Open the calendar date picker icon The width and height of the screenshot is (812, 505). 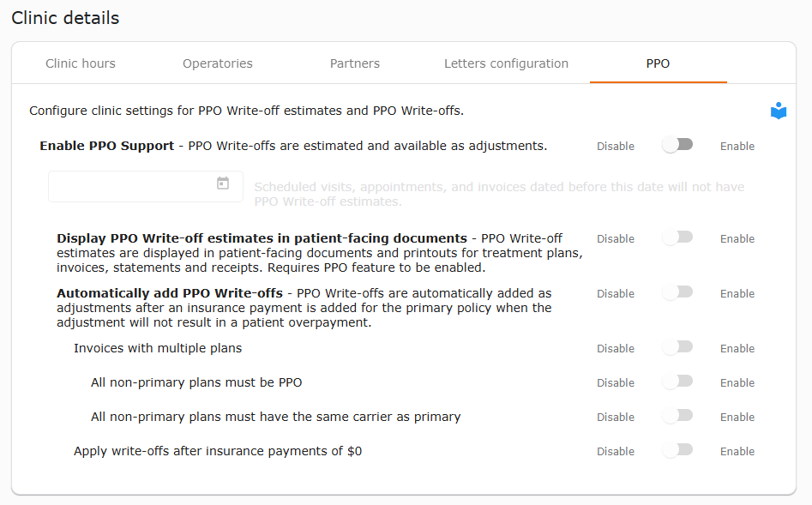click(x=223, y=183)
